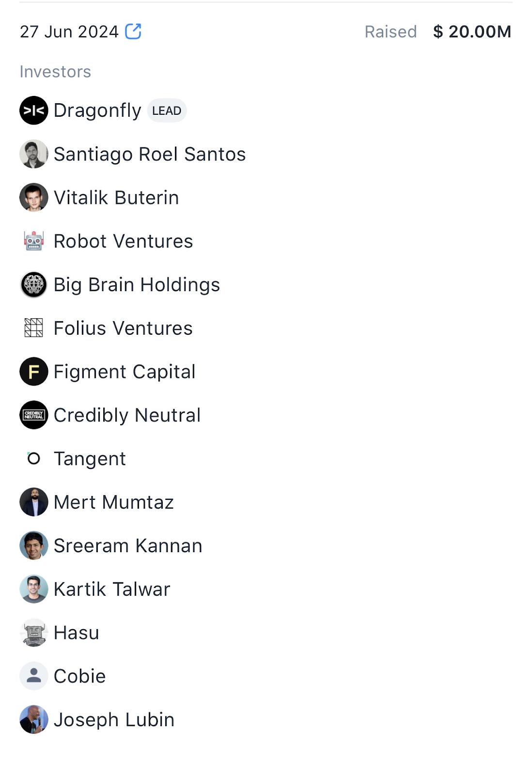Click the Tangent circle logo
Screen dimensions: 532x775
pyautogui.click(x=34, y=458)
